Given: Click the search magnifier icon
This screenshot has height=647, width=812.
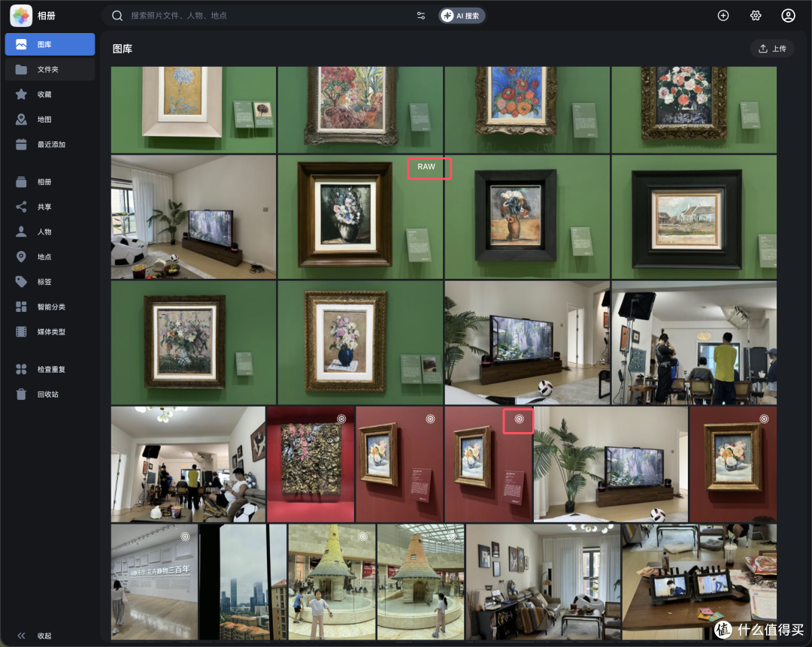Looking at the screenshot, I should pyautogui.click(x=117, y=16).
